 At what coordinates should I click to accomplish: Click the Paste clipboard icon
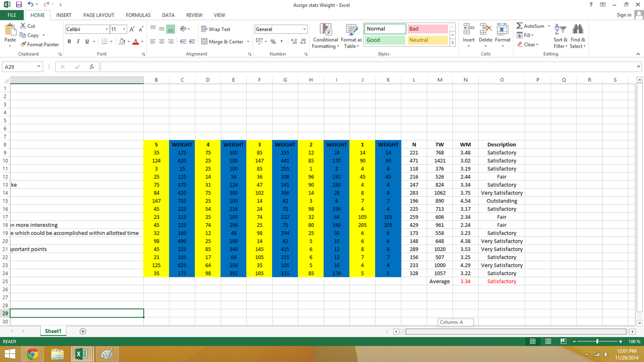(x=10, y=29)
